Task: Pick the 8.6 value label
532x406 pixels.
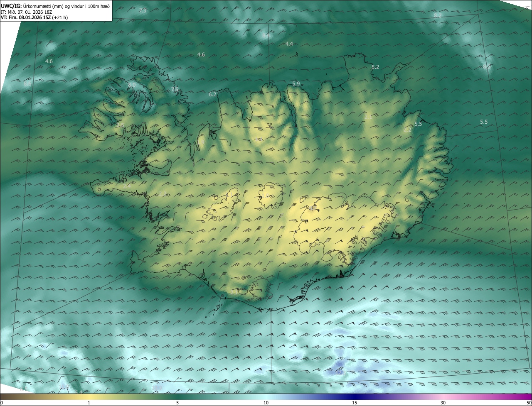Action: pos(27,84)
